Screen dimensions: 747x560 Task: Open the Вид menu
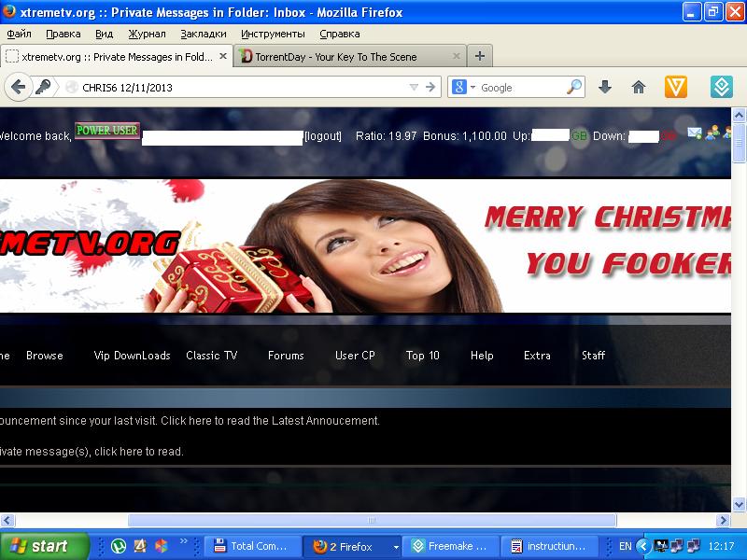tap(104, 34)
